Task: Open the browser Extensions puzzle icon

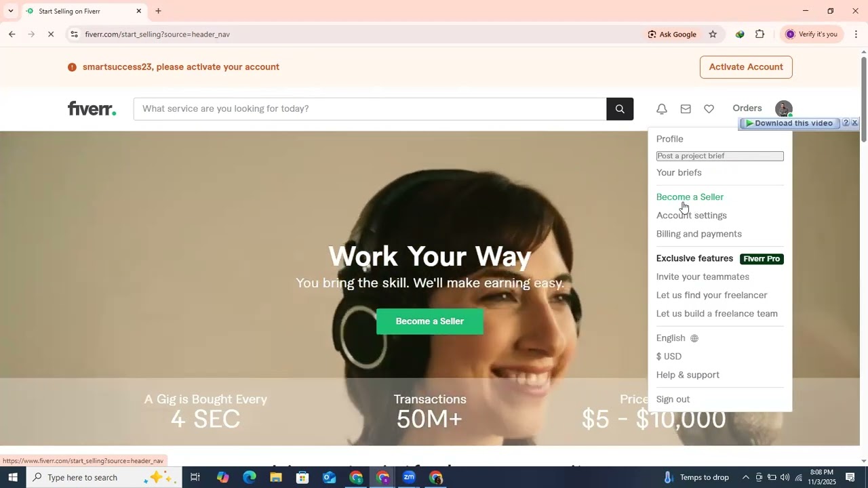Action: click(x=759, y=34)
